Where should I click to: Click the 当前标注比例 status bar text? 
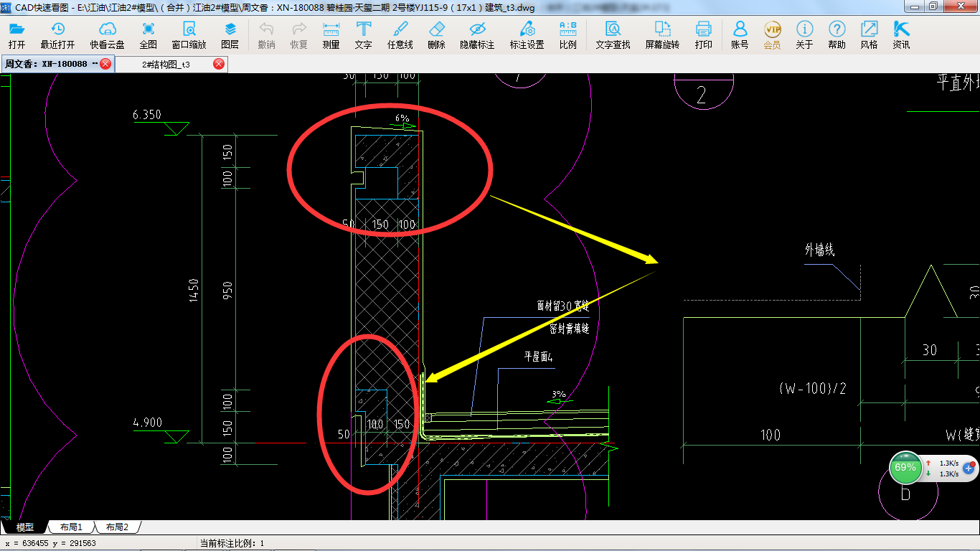pyautogui.click(x=232, y=543)
